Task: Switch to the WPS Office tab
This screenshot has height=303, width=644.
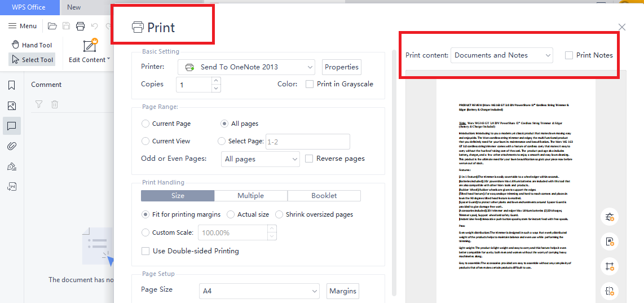Action: [29, 7]
